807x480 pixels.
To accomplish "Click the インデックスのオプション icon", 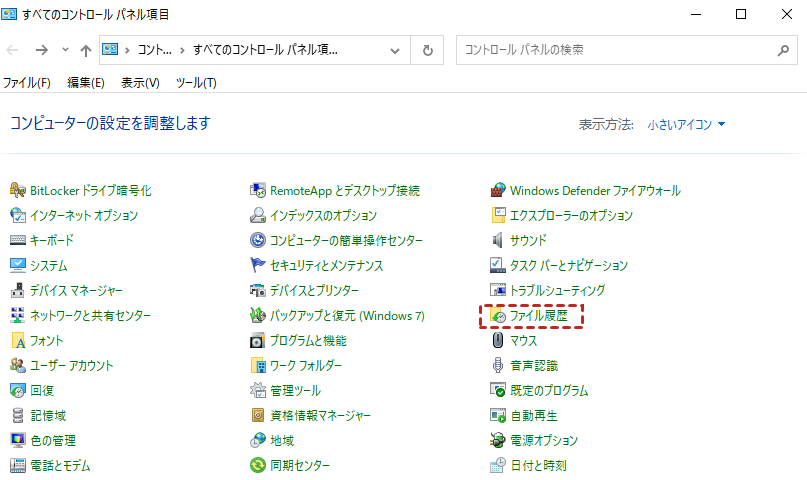I will 258,215.
